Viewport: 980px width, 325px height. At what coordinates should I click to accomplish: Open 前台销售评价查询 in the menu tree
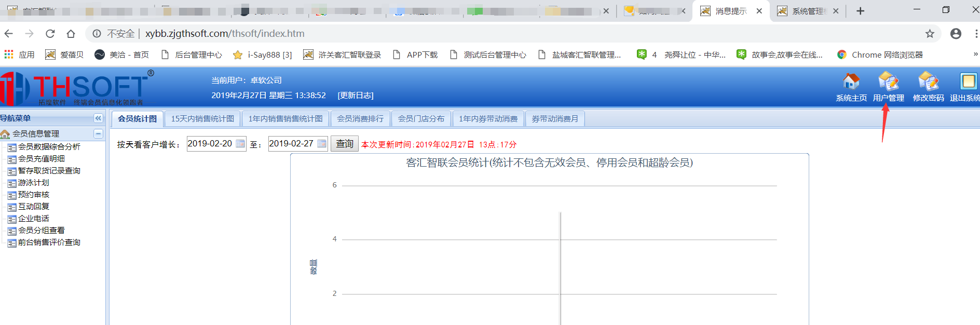[49, 242]
